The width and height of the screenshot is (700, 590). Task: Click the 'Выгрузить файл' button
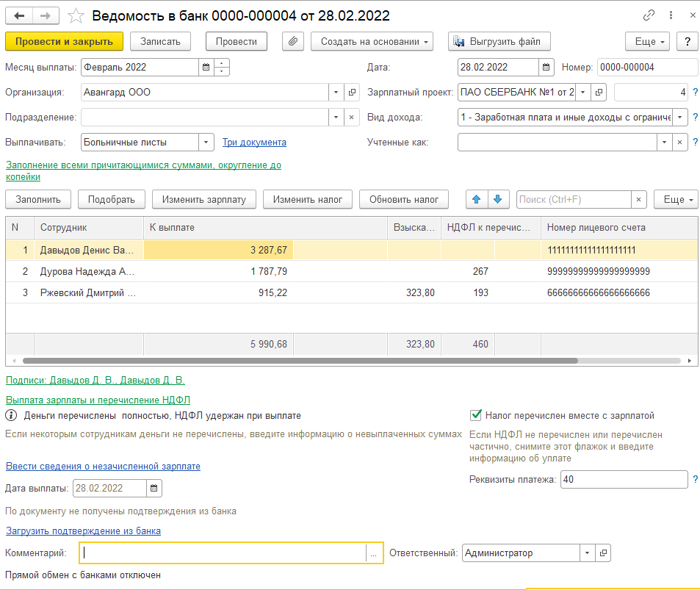point(499,41)
